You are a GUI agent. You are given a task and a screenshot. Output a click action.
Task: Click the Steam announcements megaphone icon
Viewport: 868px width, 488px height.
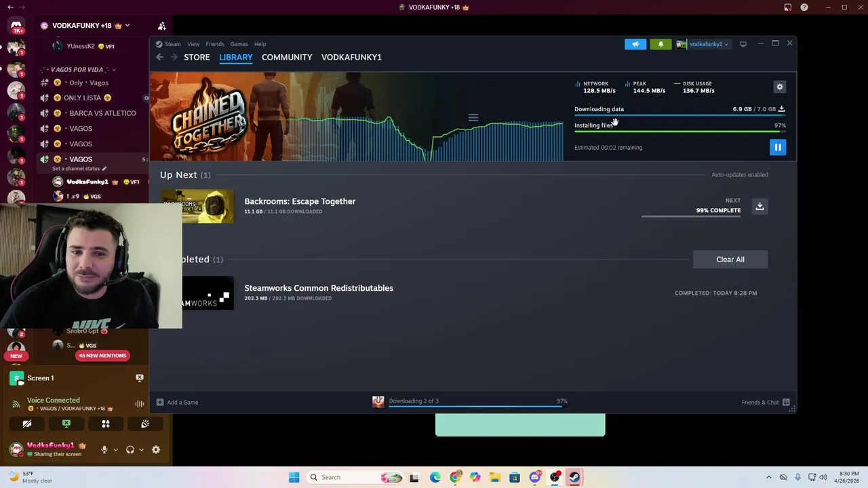coord(635,44)
